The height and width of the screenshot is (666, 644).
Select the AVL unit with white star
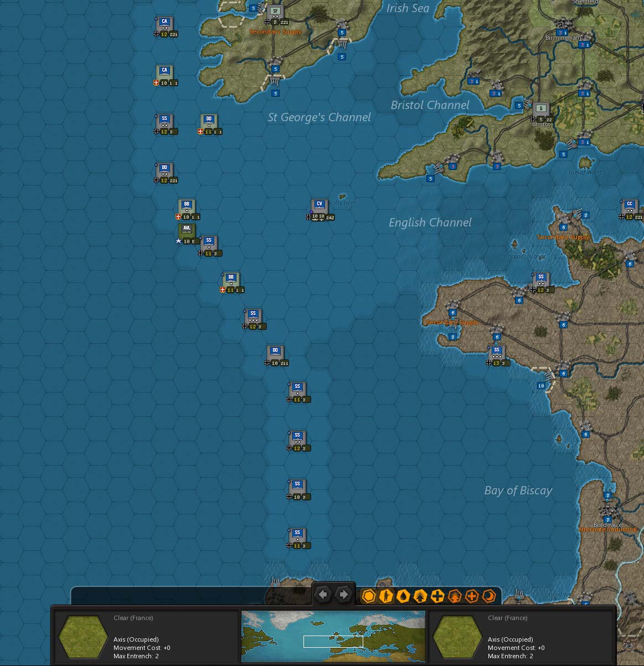[187, 233]
